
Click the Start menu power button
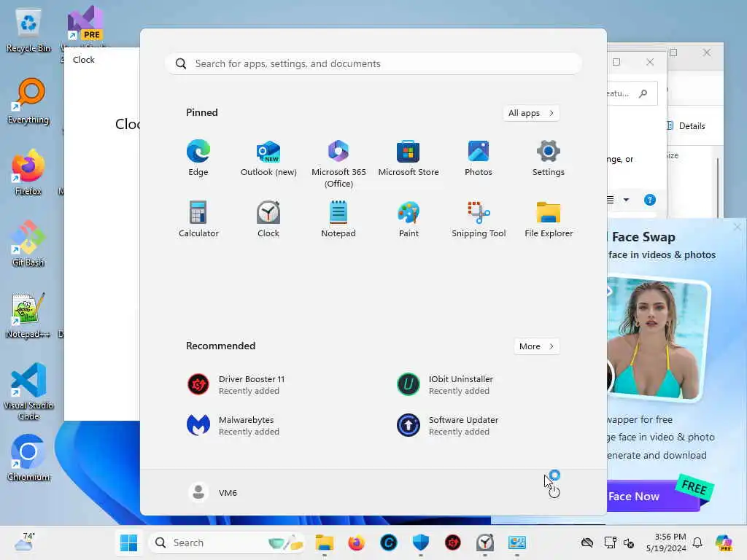pyautogui.click(x=554, y=492)
